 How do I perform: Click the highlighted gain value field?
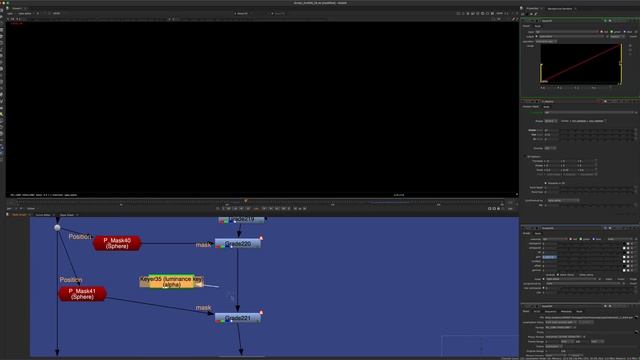click(550, 257)
